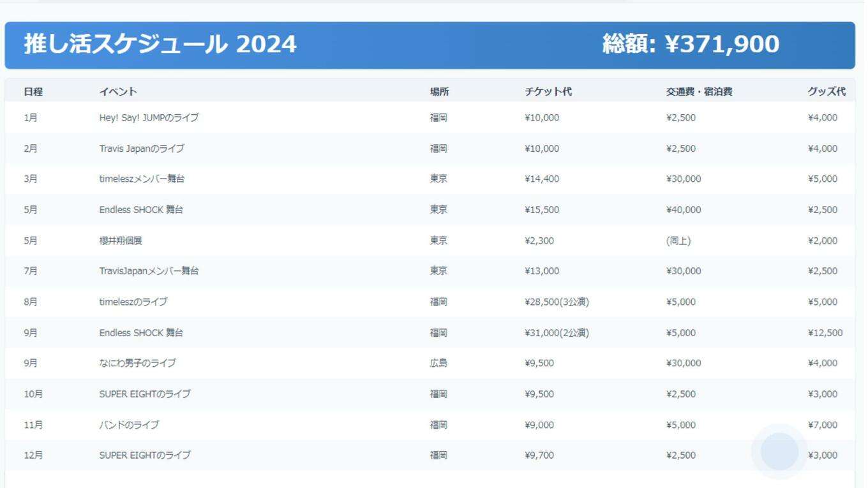Click 福岡 in the Hey! Say! JUMP row
Viewport: 868px width, 488px height.
tap(438, 118)
